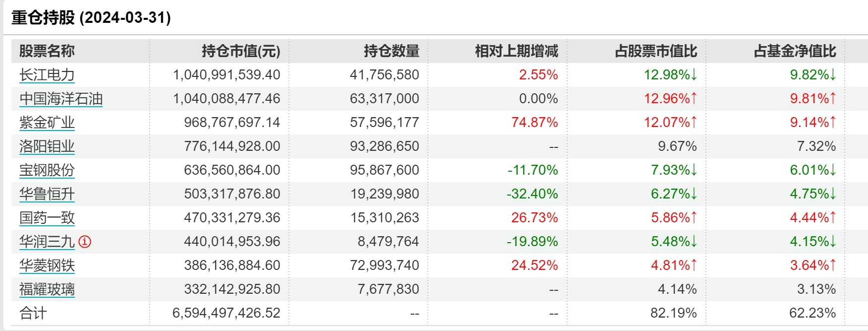Screen dimensions: 868x331
Task: Click the 相对上期增减 column header
Action: click(x=516, y=51)
